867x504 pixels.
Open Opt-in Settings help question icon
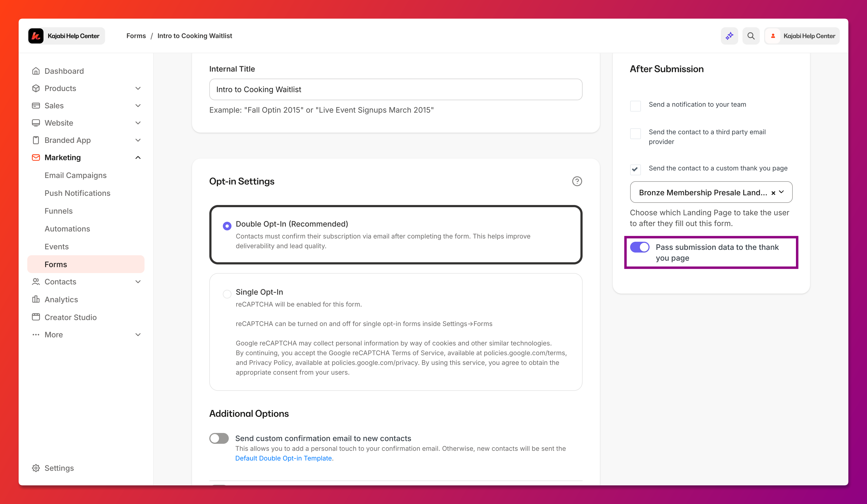pos(577,181)
